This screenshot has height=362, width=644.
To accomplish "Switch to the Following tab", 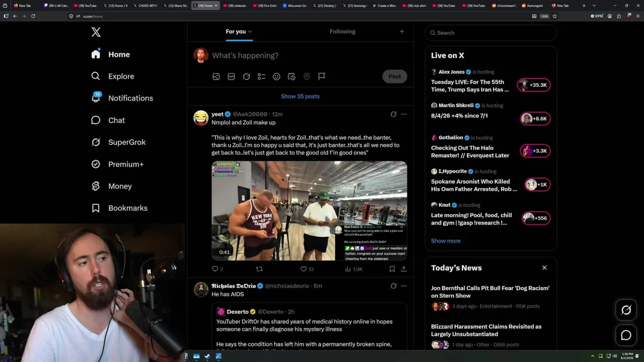I will (x=343, y=32).
